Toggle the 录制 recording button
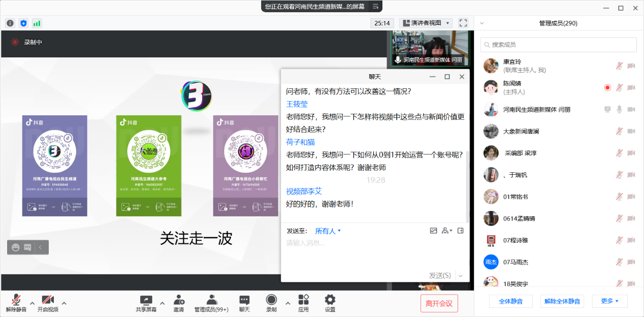Image resolution: width=644 pixels, height=317 pixels. [271, 300]
